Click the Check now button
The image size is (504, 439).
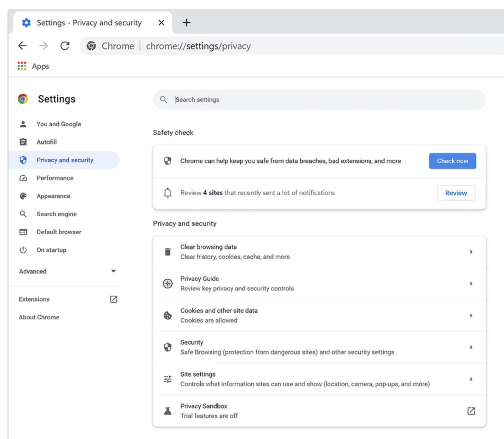click(452, 161)
